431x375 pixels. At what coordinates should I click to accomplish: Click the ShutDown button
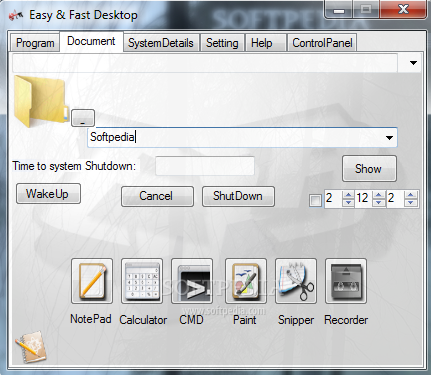[238, 196]
